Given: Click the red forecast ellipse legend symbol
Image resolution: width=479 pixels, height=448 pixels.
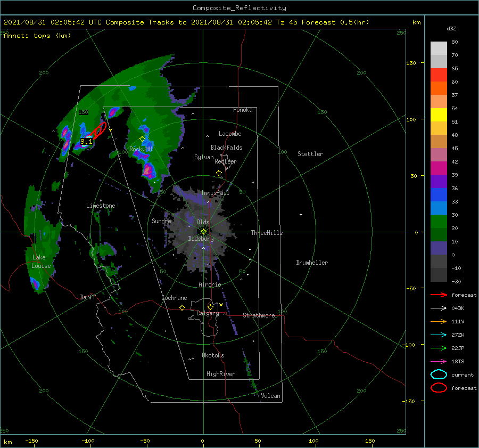Looking at the screenshot, I should coord(439,388).
